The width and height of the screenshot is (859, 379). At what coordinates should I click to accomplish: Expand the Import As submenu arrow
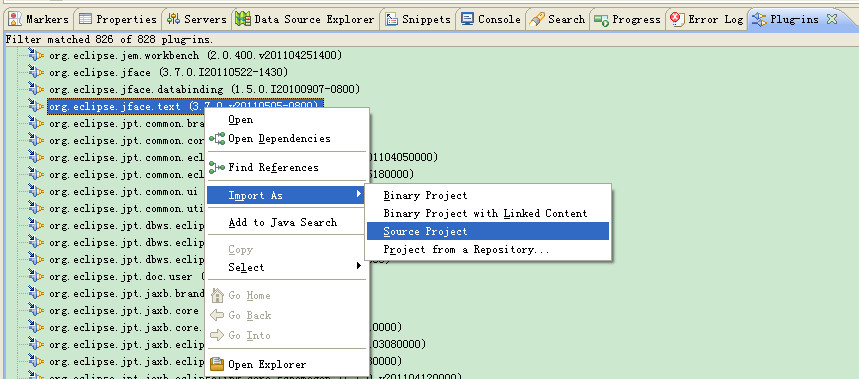[x=359, y=194]
